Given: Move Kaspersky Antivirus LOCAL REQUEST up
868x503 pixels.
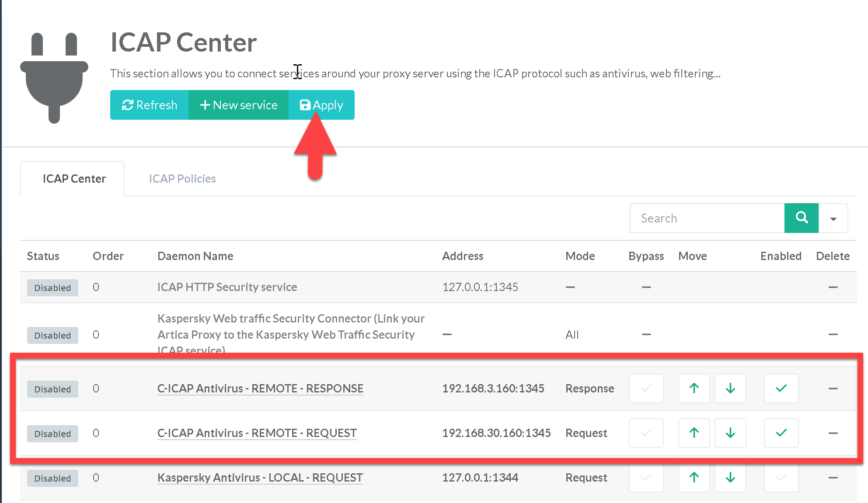Looking at the screenshot, I should (694, 478).
